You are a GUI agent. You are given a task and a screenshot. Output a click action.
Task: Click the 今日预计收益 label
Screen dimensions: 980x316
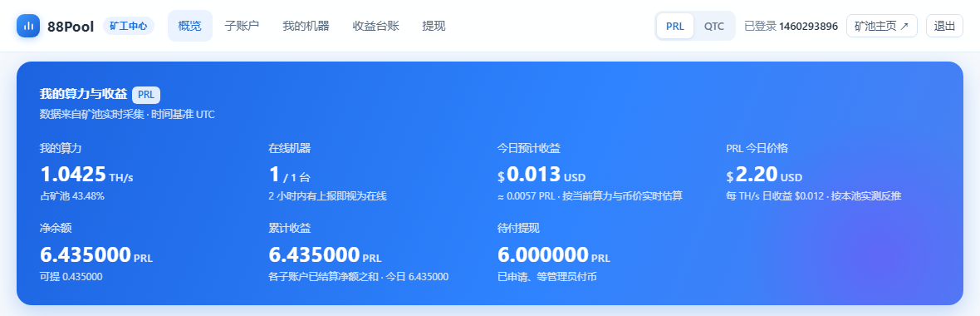pyautogui.click(x=529, y=148)
